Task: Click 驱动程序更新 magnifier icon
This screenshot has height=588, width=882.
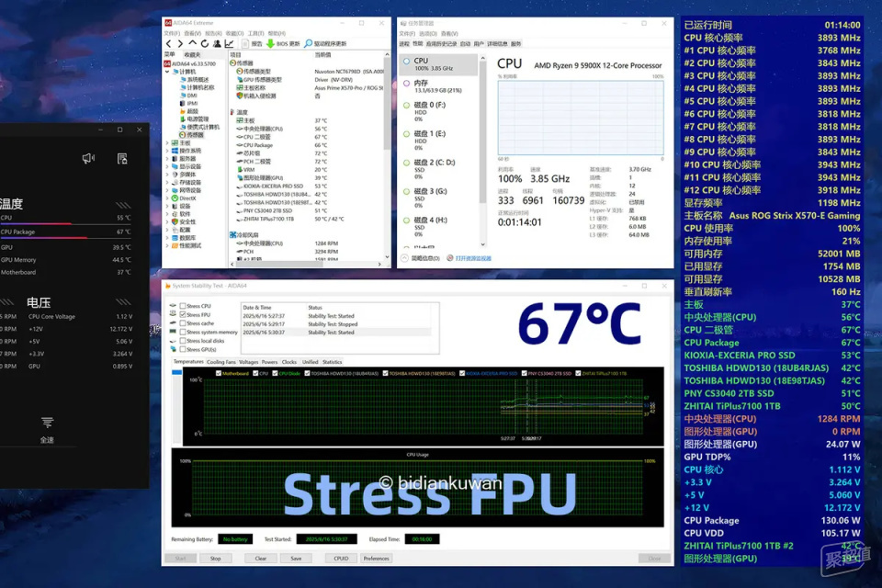Action: click(309, 43)
